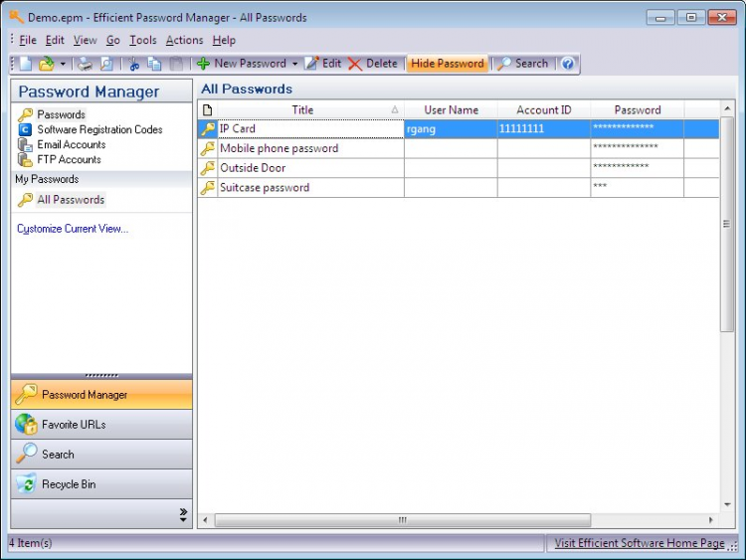
Task: Open the Search navigation pane button
Action: 101,455
